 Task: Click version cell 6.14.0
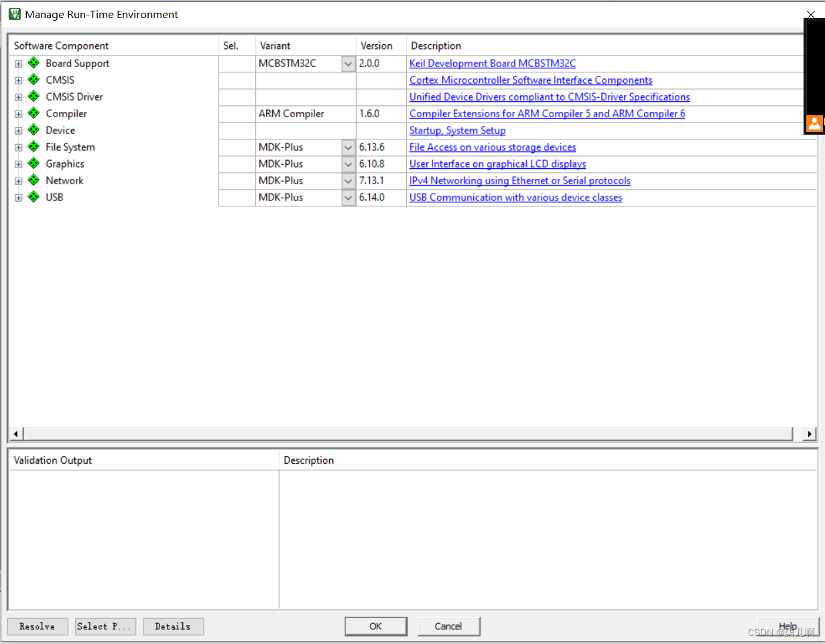pyautogui.click(x=381, y=198)
